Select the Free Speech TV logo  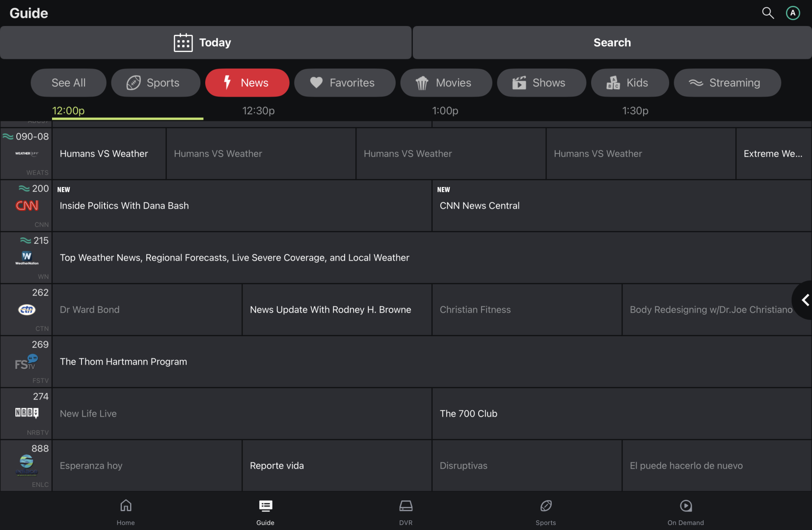(26, 362)
